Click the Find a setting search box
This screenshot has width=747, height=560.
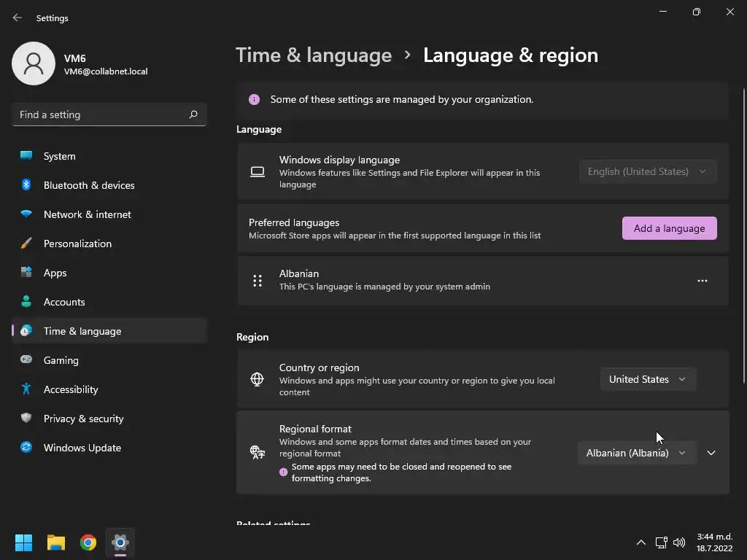click(101, 114)
